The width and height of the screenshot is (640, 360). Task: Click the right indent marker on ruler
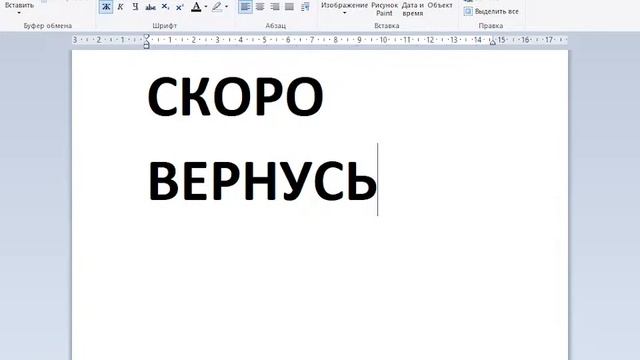(x=493, y=42)
